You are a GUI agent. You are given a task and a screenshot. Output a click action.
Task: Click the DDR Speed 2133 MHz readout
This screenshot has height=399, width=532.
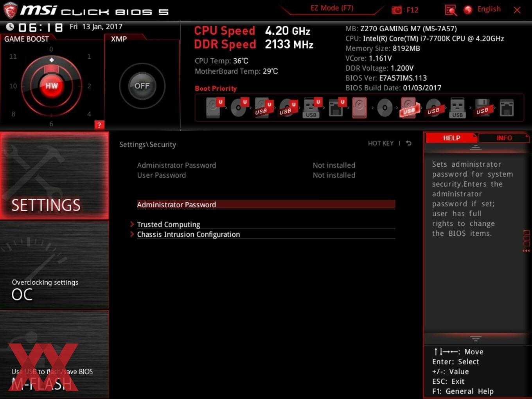tap(253, 44)
